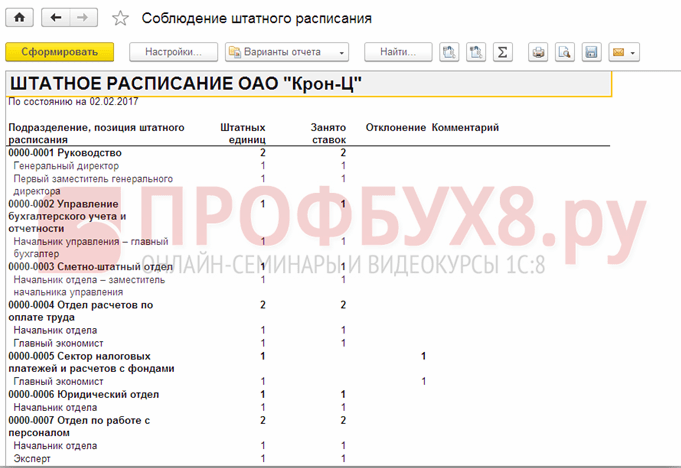Click the Найти... search button
Image resolution: width=681 pixels, height=468 pixels.
(x=398, y=52)
